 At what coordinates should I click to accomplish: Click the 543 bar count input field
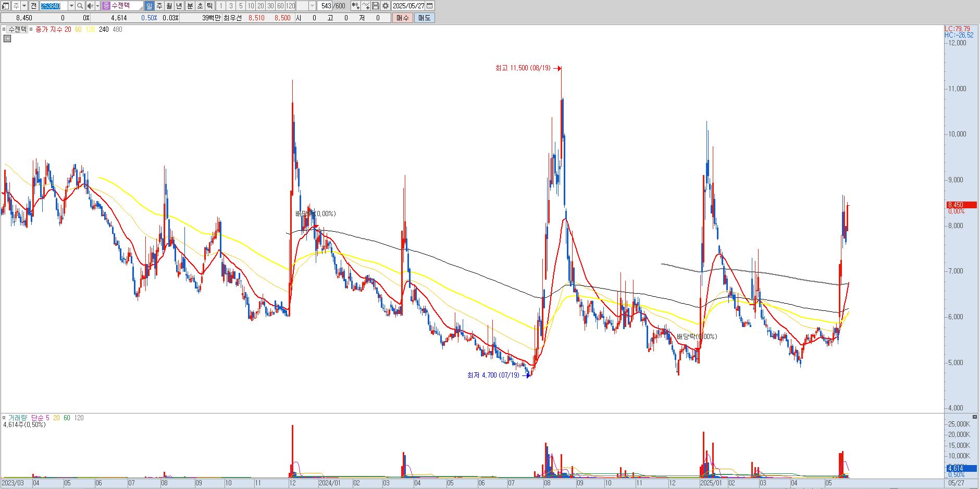[x=326, y=6]
